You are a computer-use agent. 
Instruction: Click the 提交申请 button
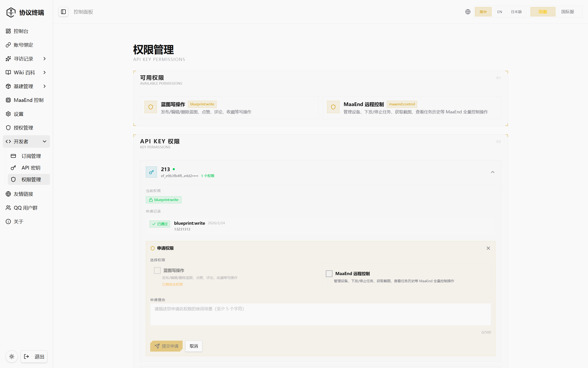point(167,346)
